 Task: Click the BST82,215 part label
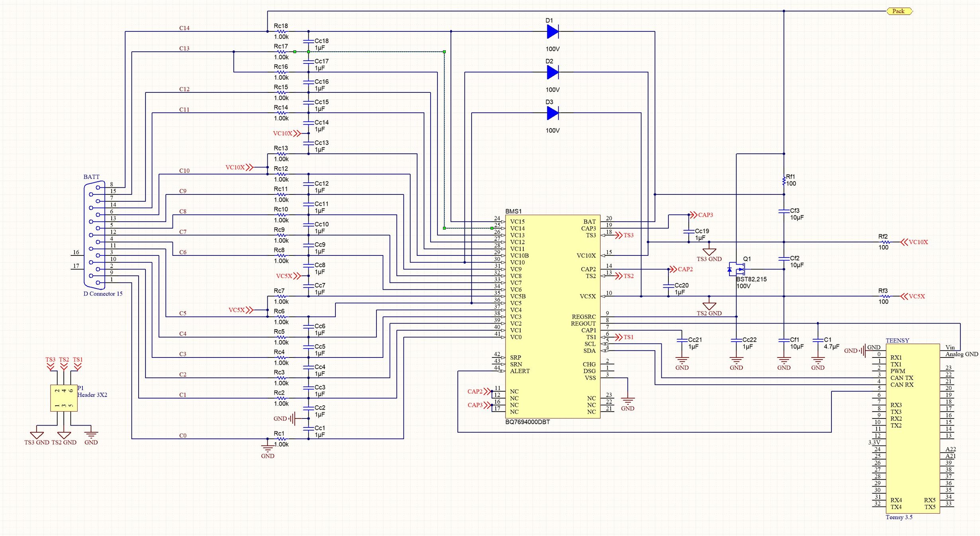pos(751,279)
